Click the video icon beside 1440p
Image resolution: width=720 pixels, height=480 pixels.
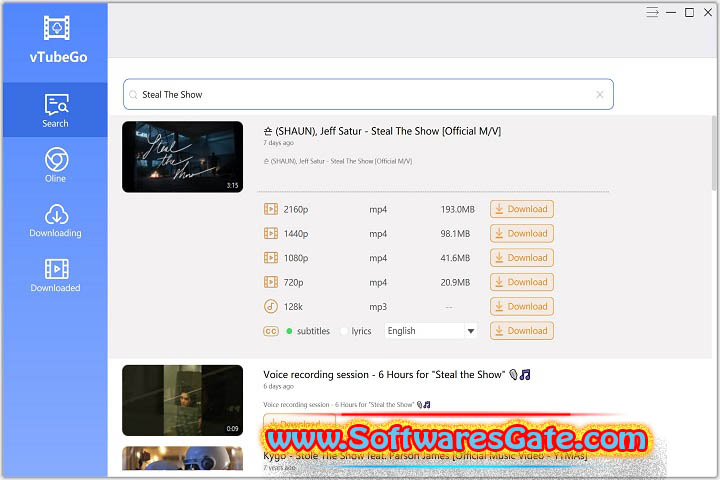271,234
